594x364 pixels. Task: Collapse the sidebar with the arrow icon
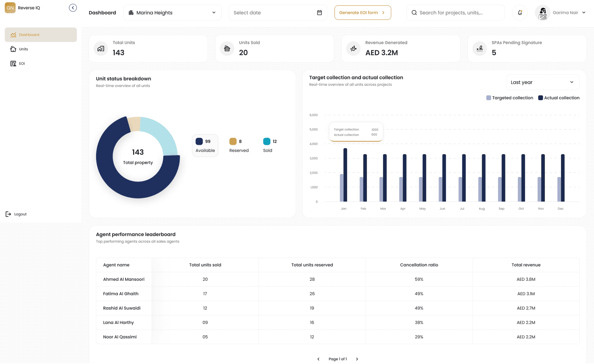[x=73, y=8]
